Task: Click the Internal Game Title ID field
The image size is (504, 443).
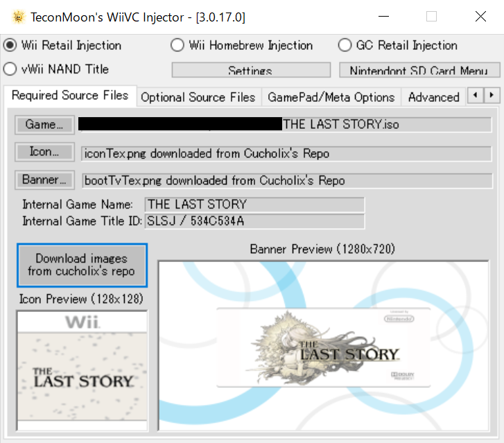Action: 254,221
